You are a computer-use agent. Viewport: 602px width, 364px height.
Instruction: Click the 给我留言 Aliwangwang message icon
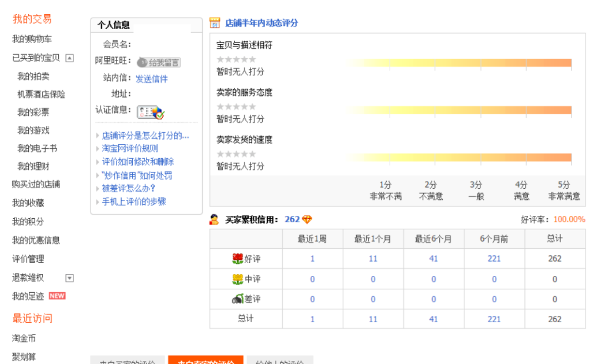click(x=159, y=62)
